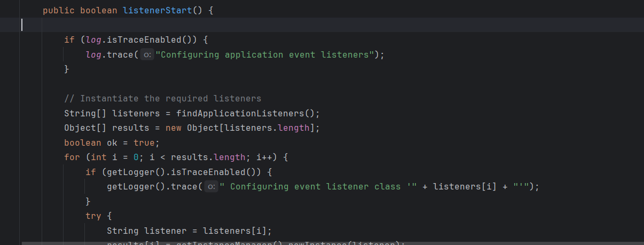The image size is (644, 245).
Task: Click the parameter hint before "Configuring application event listeners"
Action: pos(147,55)
